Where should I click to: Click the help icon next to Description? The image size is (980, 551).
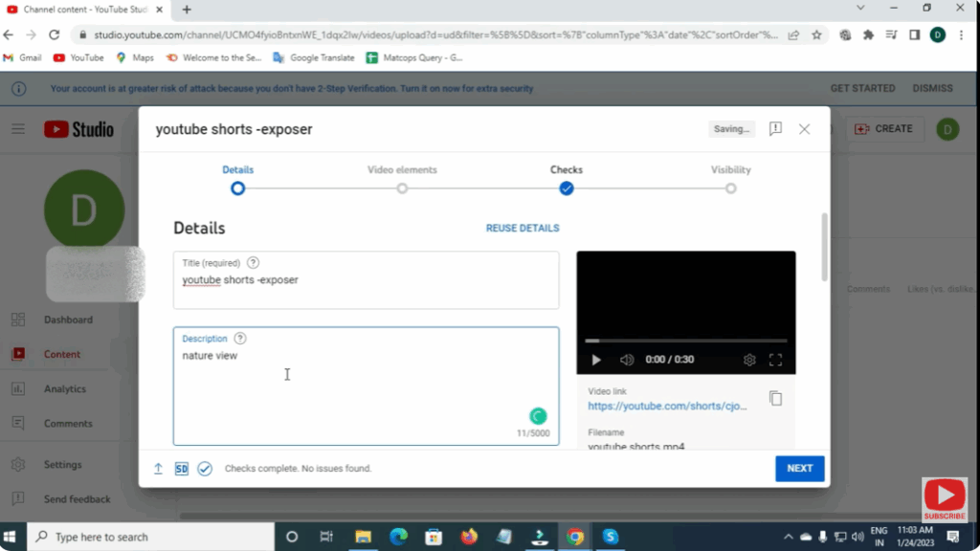click(x=240, y=339)
